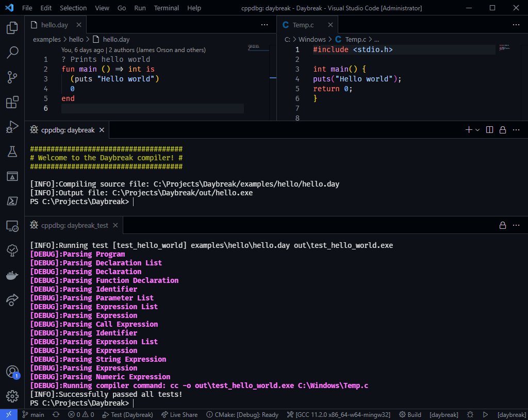This screenshot has height=420, width=528.
Task: Open more actions for daybreak_test terminal
Action: tap(516, 225)
